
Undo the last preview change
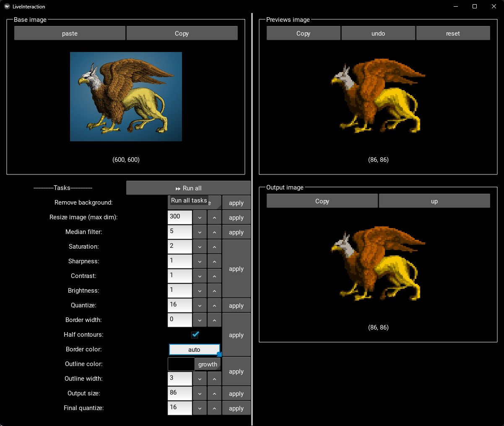click(378, 34)
